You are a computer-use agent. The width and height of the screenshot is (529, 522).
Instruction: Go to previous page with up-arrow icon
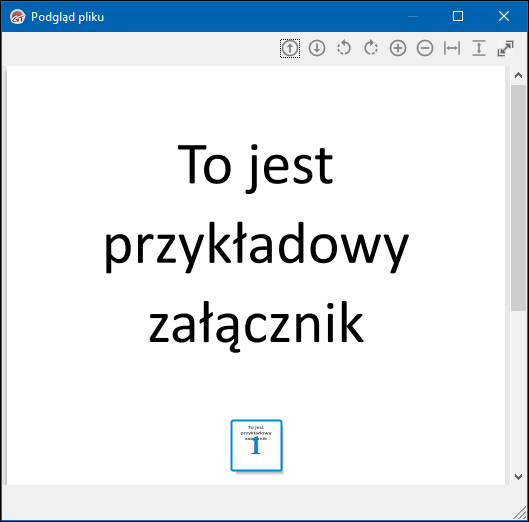(290, 48)
